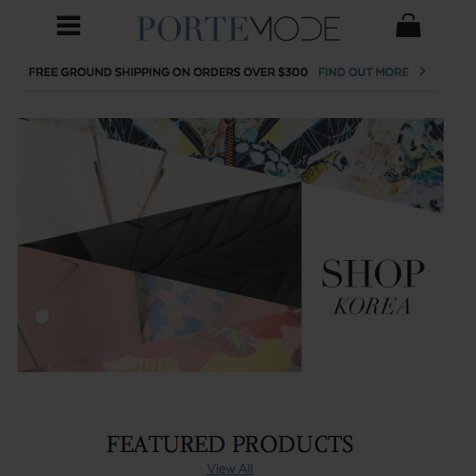Click the PORTE part of the logo
Image resolution: width=476 pixels, height=476 pixels.
[192, 29]
